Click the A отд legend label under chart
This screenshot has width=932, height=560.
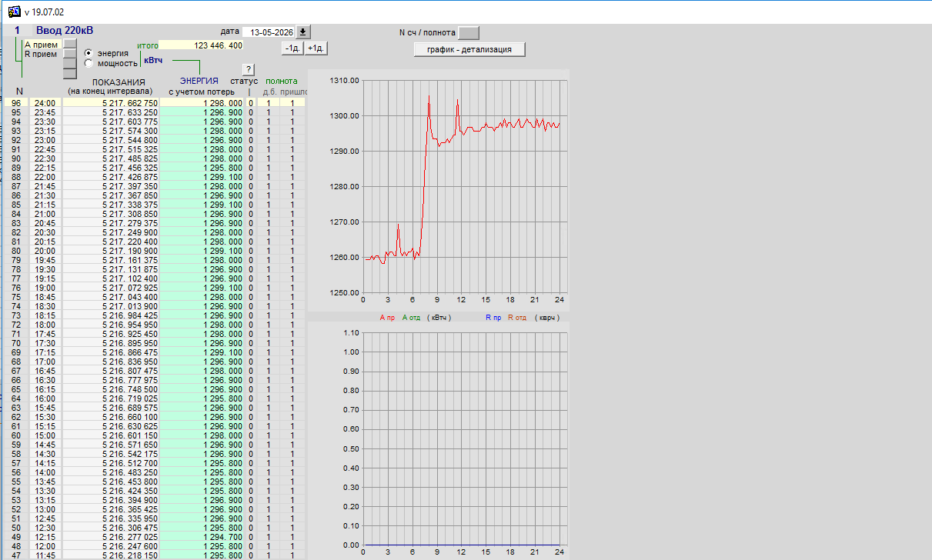coord(412,317)
